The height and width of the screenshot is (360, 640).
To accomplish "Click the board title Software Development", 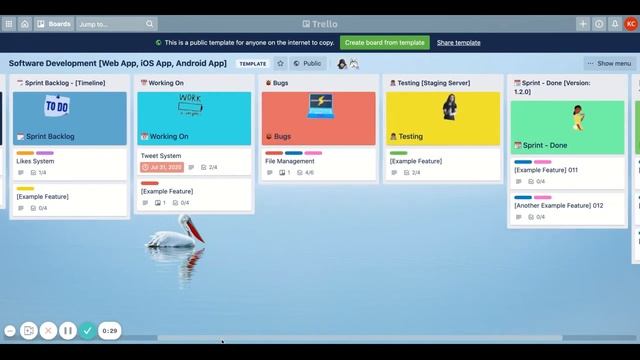I will [x=118, y=63].
